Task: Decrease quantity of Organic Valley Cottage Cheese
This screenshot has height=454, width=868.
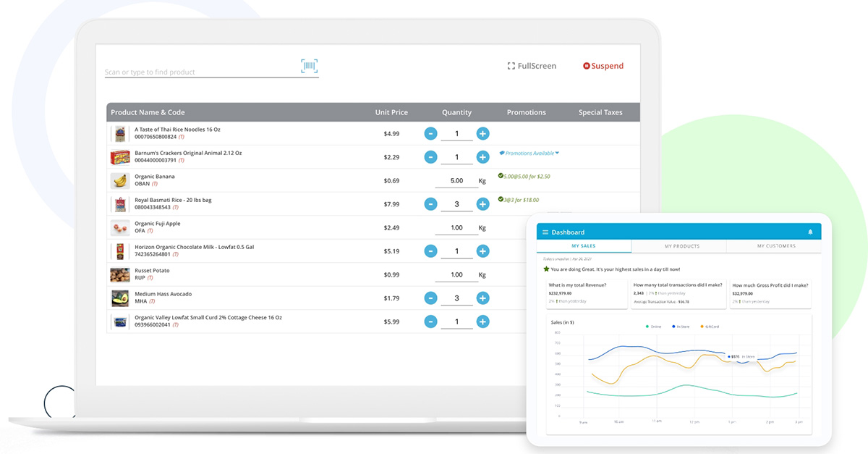Action: click(430, 321)
